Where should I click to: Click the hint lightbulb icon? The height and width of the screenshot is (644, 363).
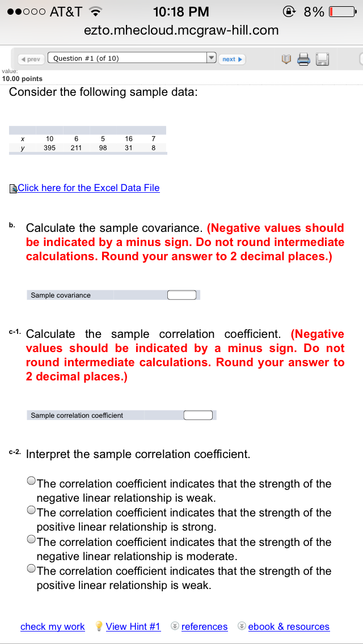coord(99,626)
